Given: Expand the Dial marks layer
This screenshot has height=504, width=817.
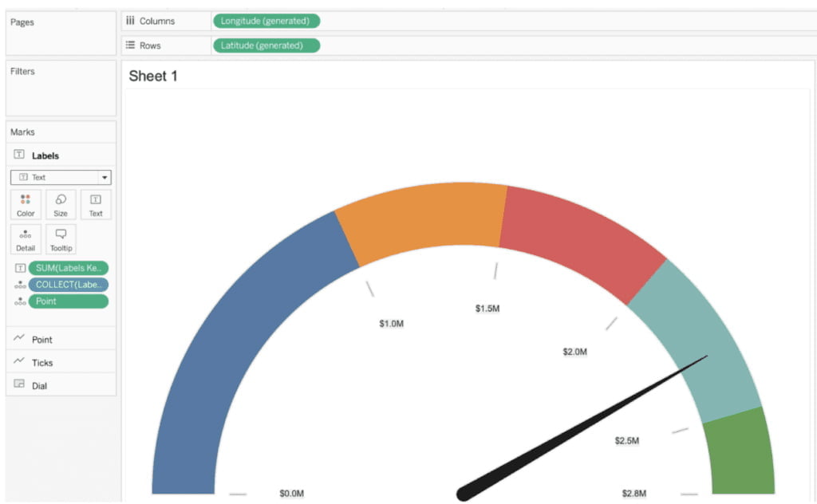Looking at the screenshot, I should (39, 386).
